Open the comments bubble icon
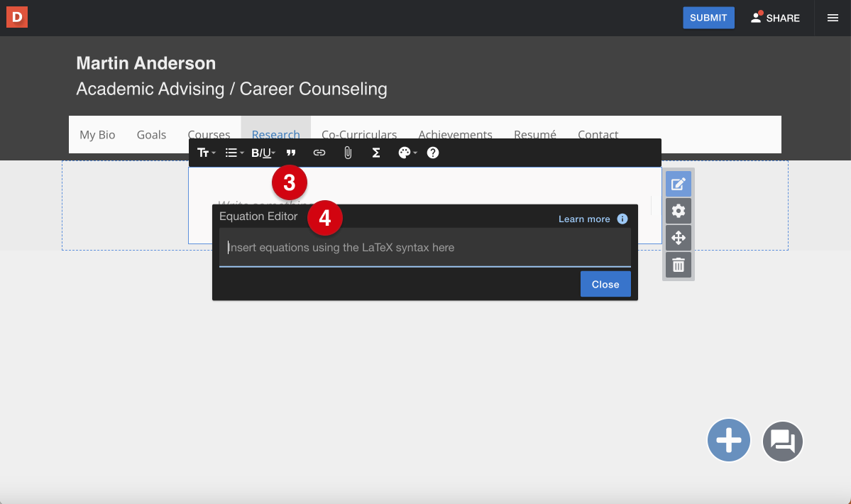 pos(782,441)
